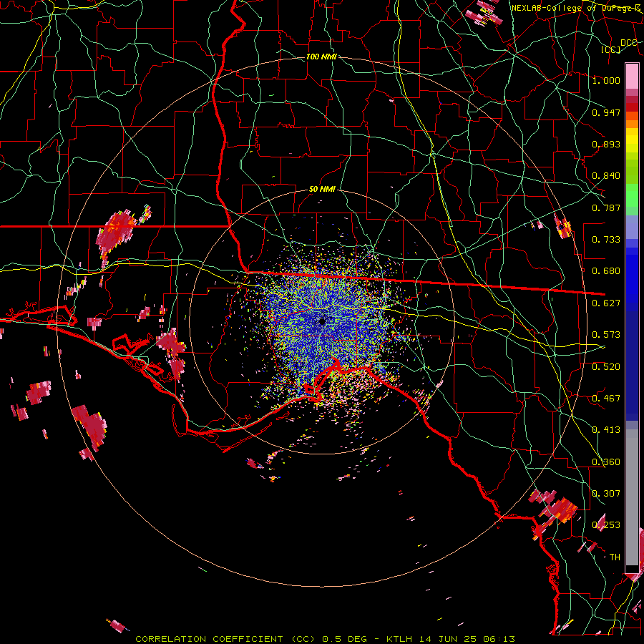644x644 pixels.
Task: Click the 100 NMI range ring label
Action: [321, 57]
